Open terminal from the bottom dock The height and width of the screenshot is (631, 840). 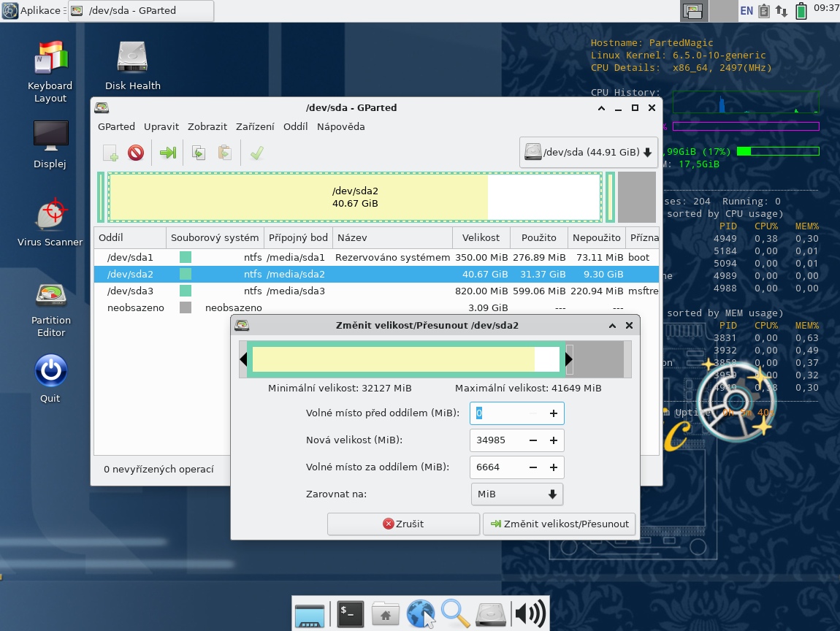coord(351,614)
